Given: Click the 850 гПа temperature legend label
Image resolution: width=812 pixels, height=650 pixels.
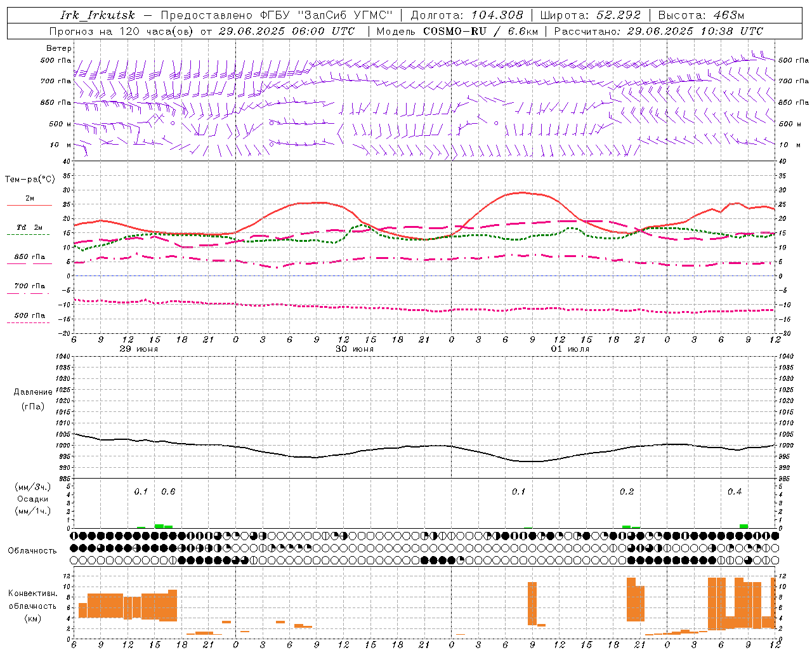Looking at the screenshot, I should tap(30, 257).
